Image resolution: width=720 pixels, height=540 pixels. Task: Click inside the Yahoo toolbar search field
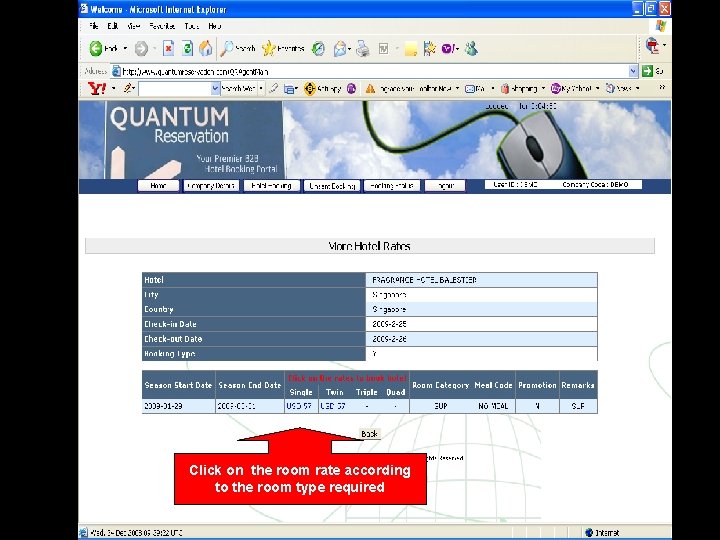[174, 89]
